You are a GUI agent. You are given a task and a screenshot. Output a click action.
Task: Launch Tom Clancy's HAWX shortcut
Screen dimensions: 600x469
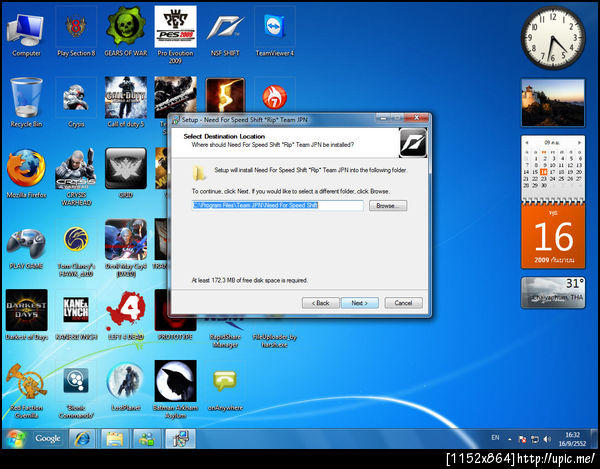[76, 248]
